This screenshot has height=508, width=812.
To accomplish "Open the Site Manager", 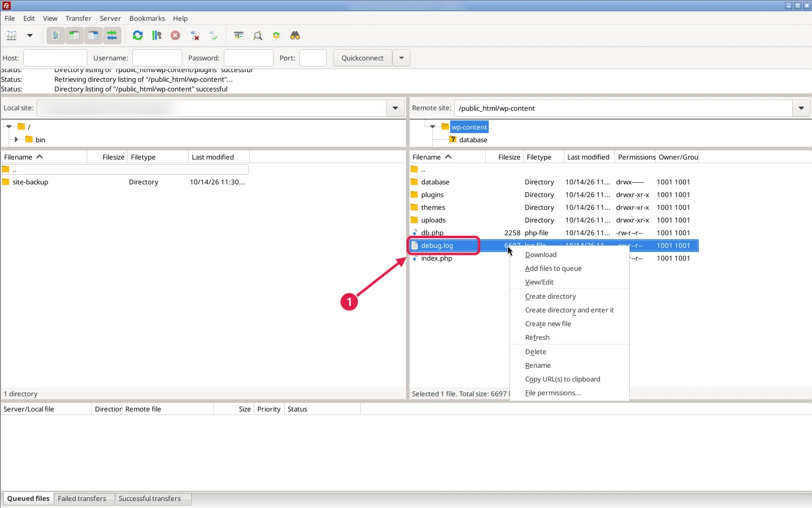I will pyautogui.click(x=12, y=36).
